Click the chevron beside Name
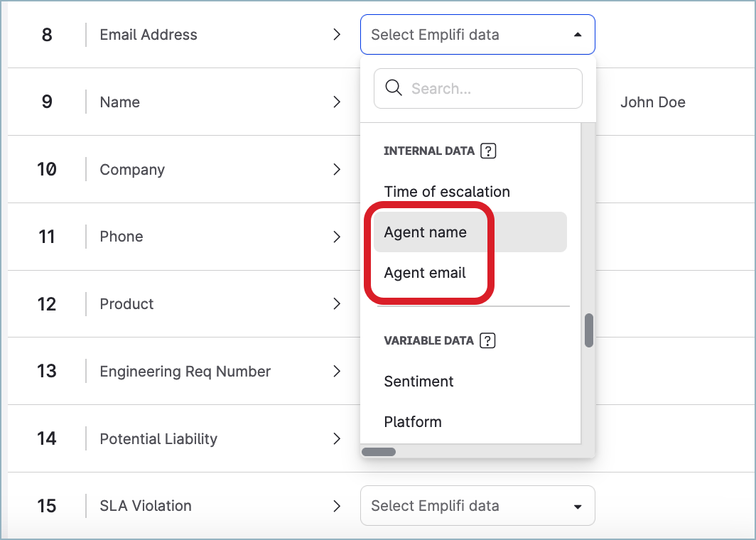This screenshot has height=540, width=756. [337, 102]
